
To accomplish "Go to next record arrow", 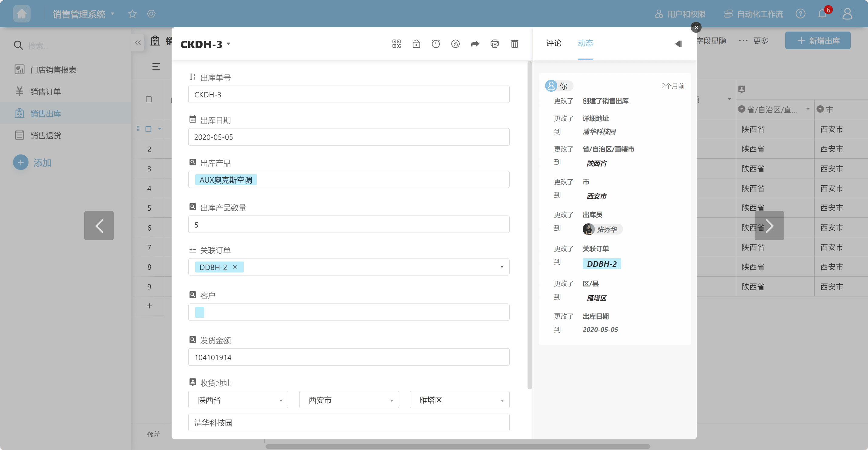I will [x=769, y=226].
